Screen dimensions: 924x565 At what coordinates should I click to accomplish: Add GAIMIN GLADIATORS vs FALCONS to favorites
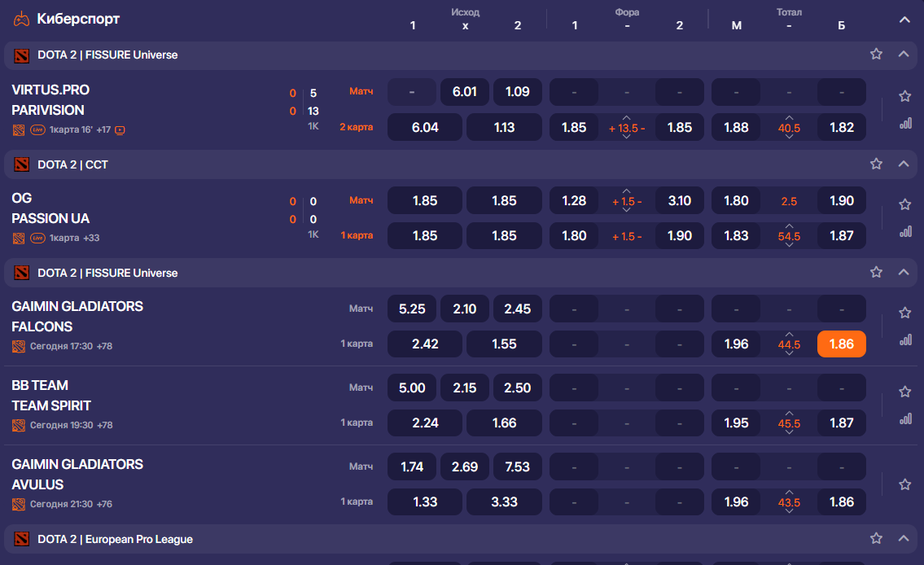905,313
